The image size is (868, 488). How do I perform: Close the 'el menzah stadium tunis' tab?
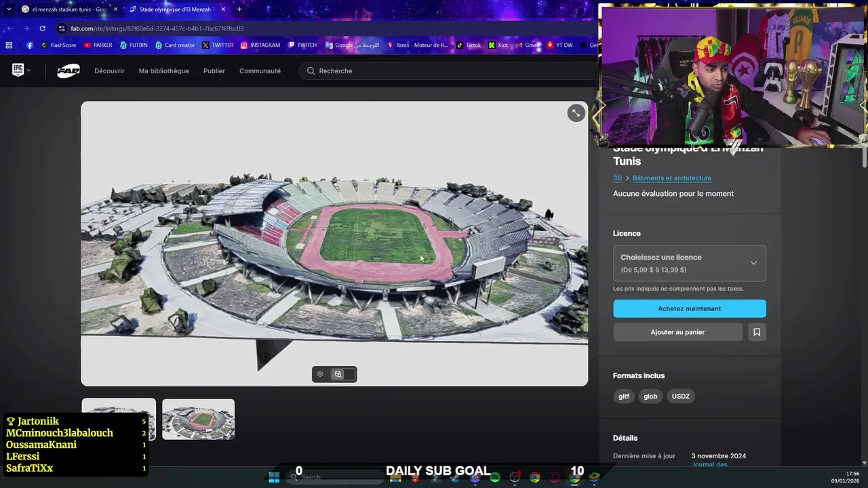115,9
